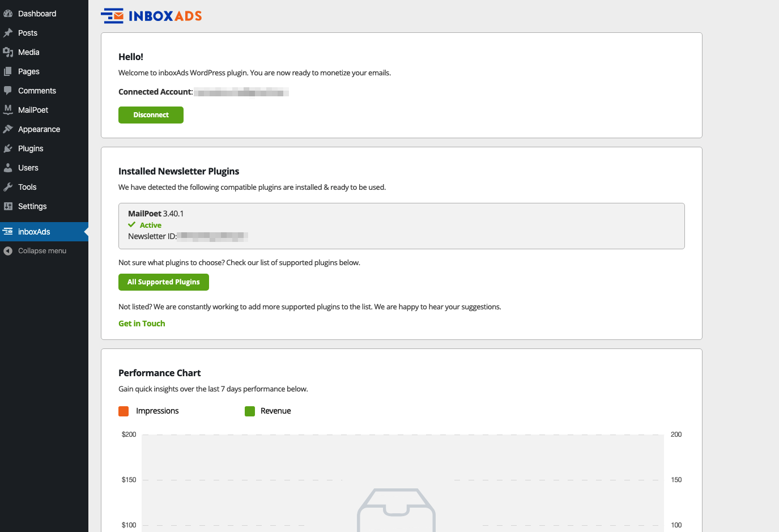Open the MailPoet menu item
779x532 pixels.
[44, 110]
